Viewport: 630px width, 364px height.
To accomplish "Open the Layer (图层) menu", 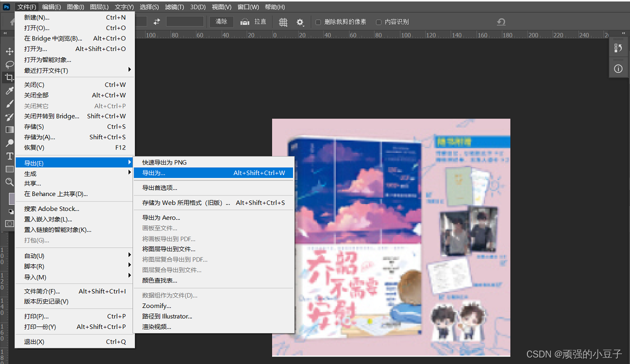I will (99, 7).
